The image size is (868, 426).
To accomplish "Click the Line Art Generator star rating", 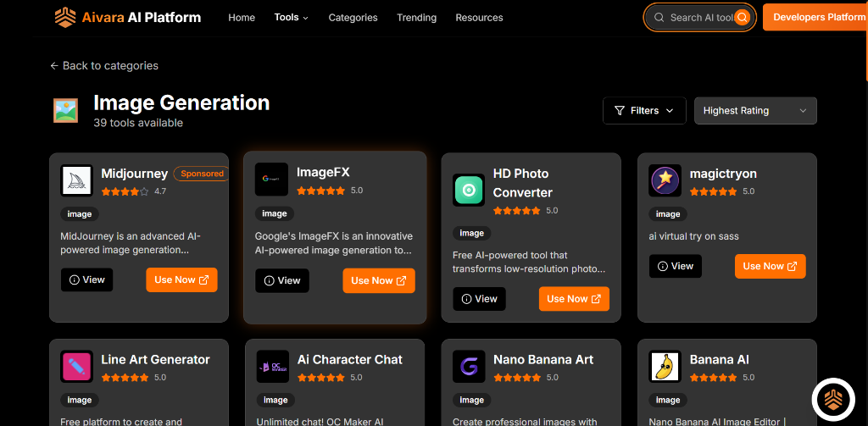I will tap(125, 378).
